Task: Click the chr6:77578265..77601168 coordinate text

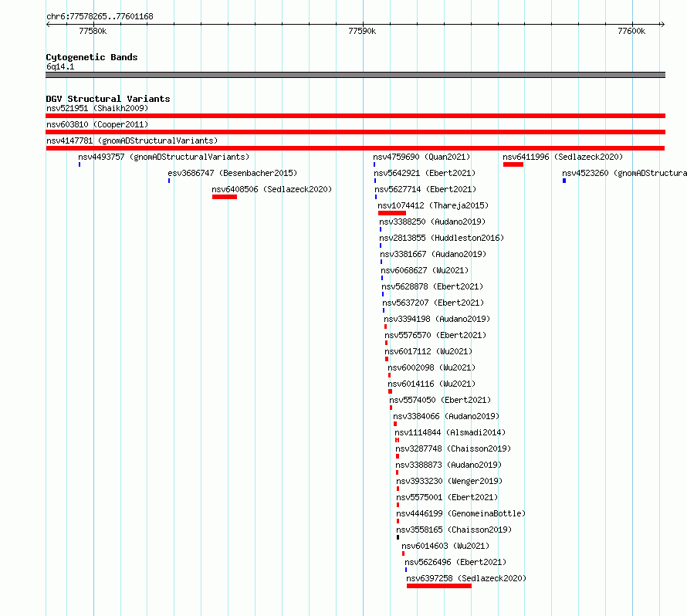Action: tap(100, 16)
